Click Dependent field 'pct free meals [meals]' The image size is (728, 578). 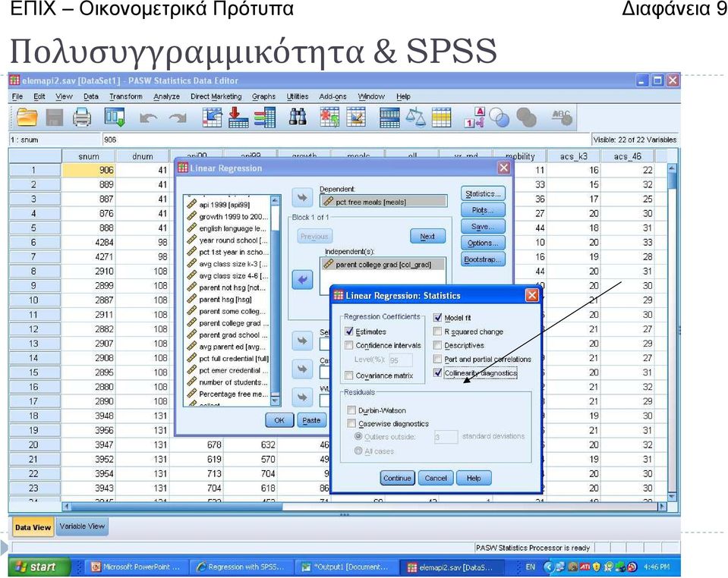(383, 202)
